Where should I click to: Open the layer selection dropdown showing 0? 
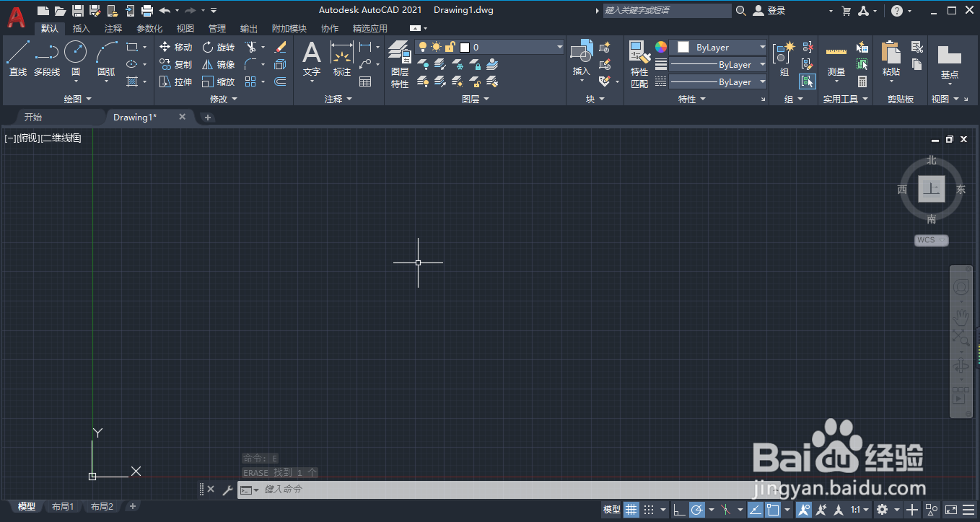point(490,47)
